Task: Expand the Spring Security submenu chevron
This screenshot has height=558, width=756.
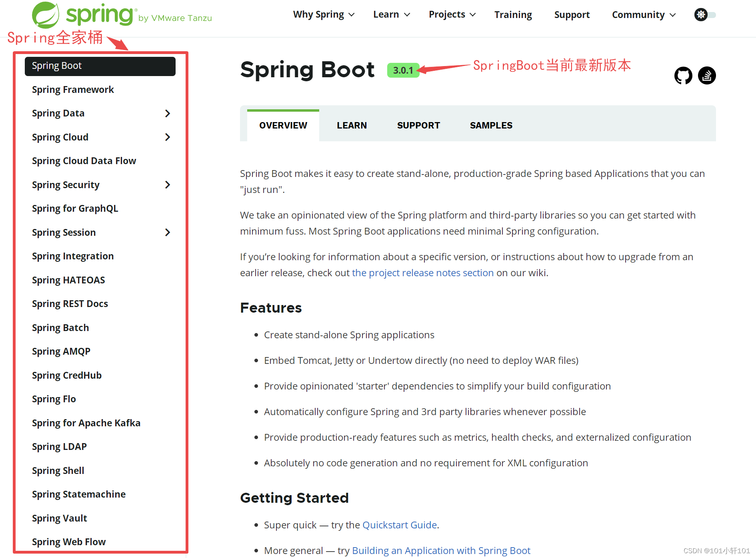Action: 168,185
